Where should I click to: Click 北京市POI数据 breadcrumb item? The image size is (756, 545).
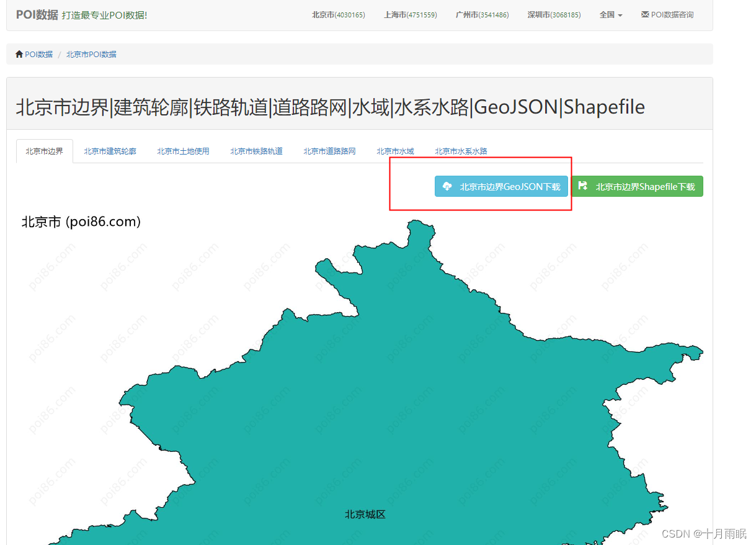pyautogui.click(x=91, y=55)
